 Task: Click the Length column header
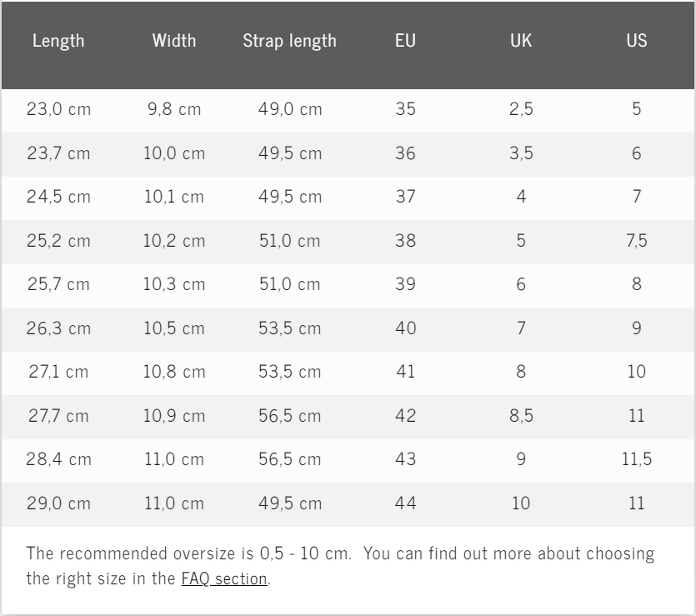coord(58,41)
